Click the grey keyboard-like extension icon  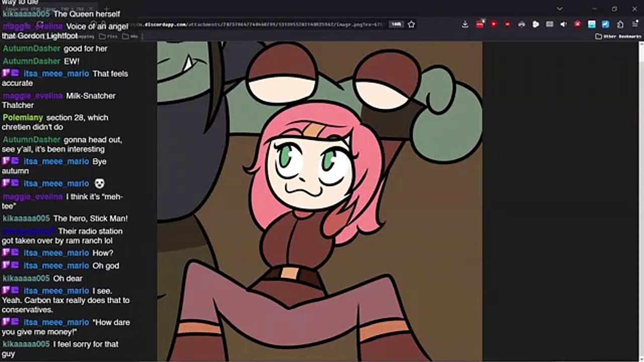(x=550, y=24)
